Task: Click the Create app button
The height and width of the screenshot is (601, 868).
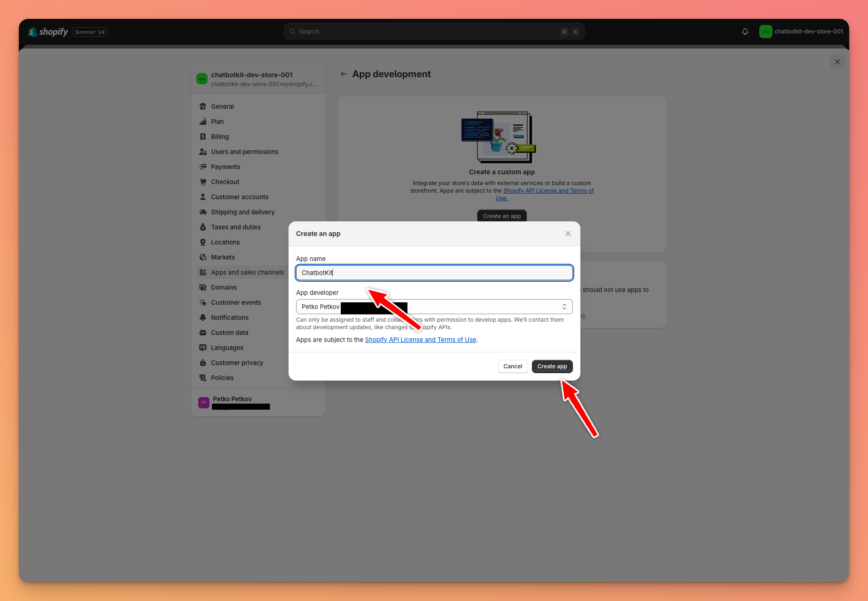Action: (x=552, y=366)
